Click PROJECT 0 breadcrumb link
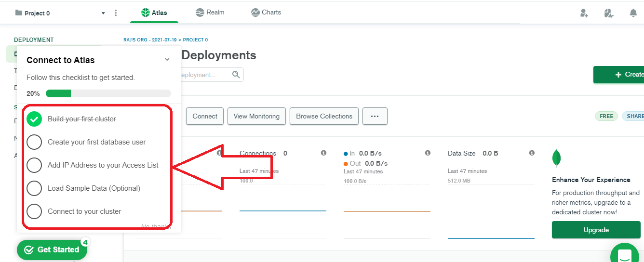644x262 pixels. (195, 40)
